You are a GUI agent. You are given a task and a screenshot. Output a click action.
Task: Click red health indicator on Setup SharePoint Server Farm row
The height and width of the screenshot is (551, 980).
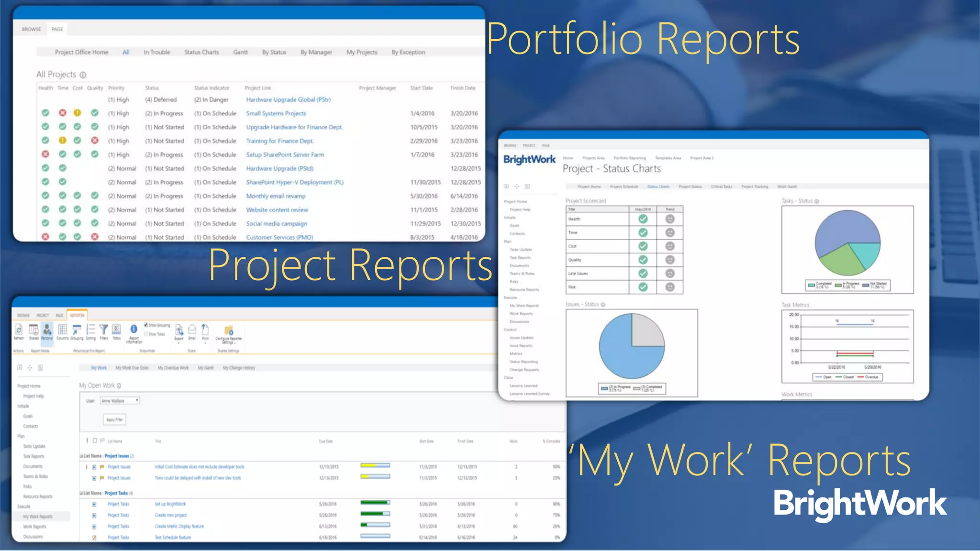point(45,154)
